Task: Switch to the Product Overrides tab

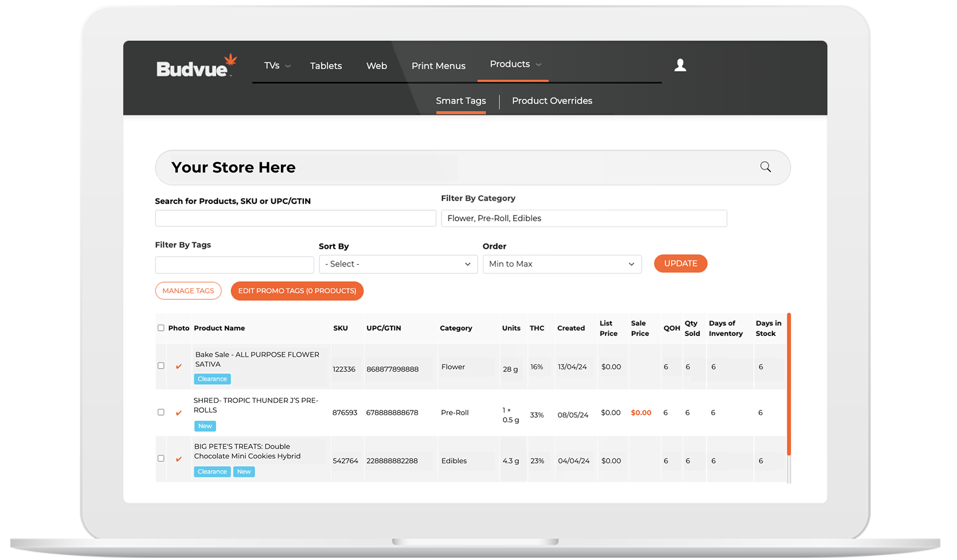Action: click(552, 101)
